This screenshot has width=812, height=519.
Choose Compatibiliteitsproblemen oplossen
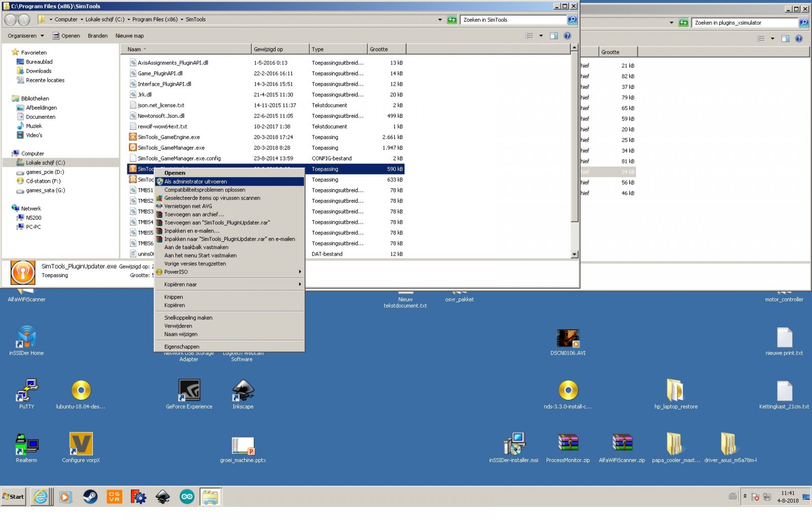(x=229, y=190)
